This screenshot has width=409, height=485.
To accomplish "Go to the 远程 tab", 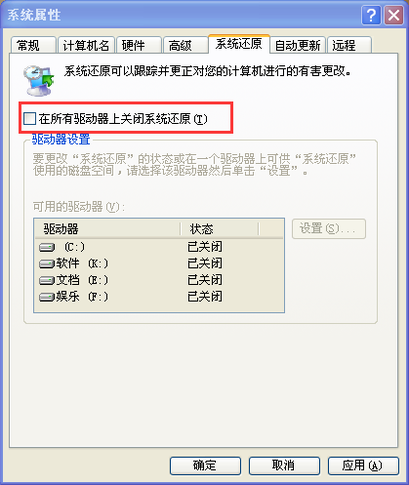I will coord(349,45).
